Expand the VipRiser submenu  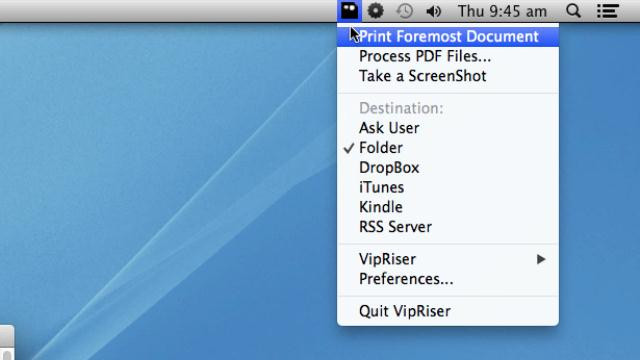click(448, 259)
